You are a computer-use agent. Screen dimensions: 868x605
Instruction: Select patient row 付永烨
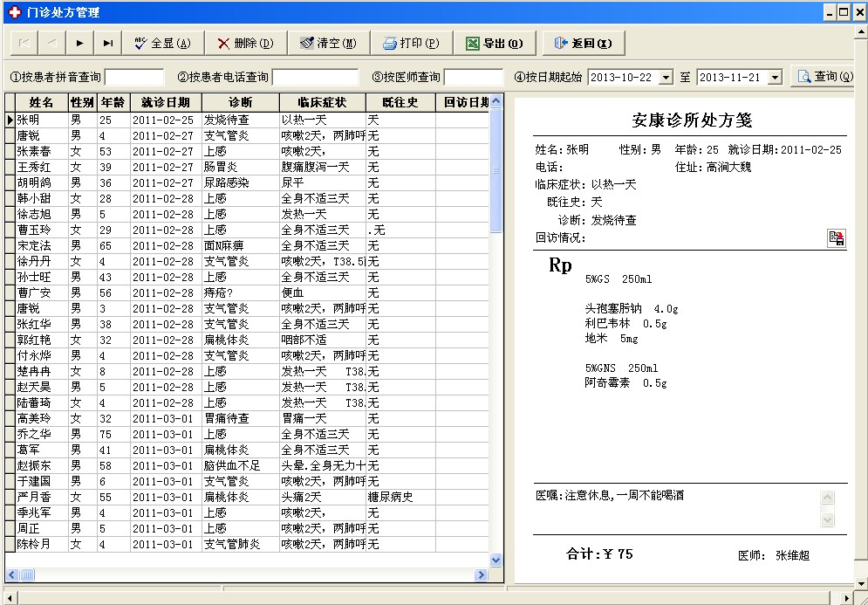(247, 355)
